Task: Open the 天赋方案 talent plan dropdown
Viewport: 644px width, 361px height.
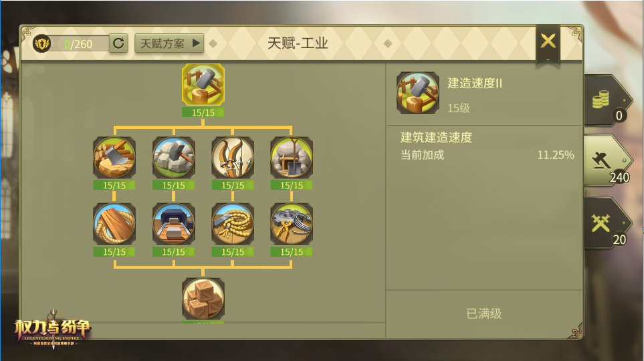Action: coord(169,43)
